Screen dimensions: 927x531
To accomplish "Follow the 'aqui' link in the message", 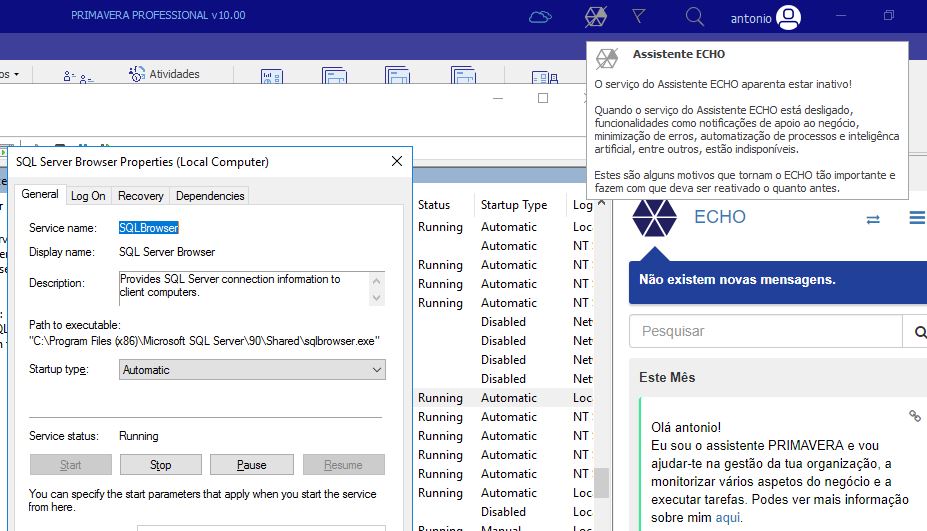I will pos(728,518).
